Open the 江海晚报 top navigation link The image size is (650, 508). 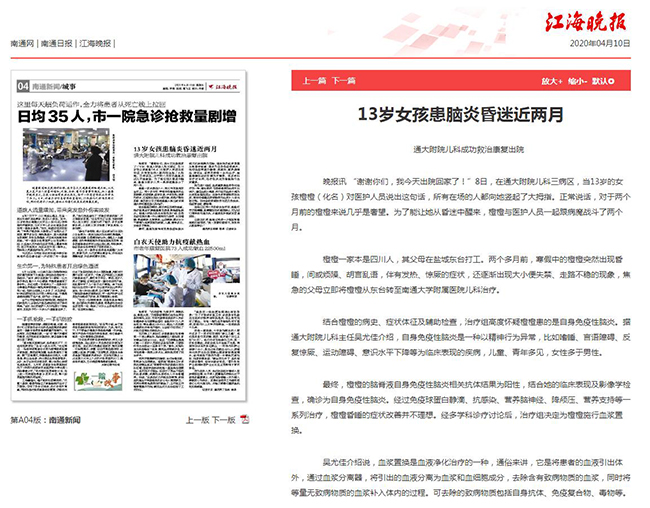95,45
